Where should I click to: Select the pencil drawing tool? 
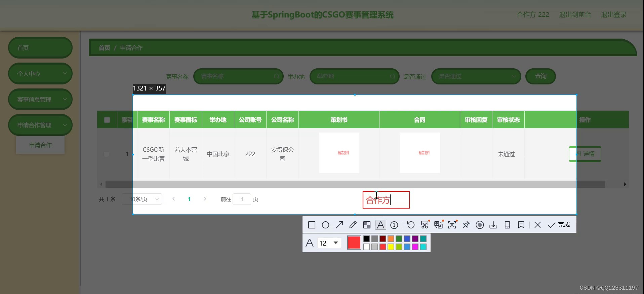(353, 225)
